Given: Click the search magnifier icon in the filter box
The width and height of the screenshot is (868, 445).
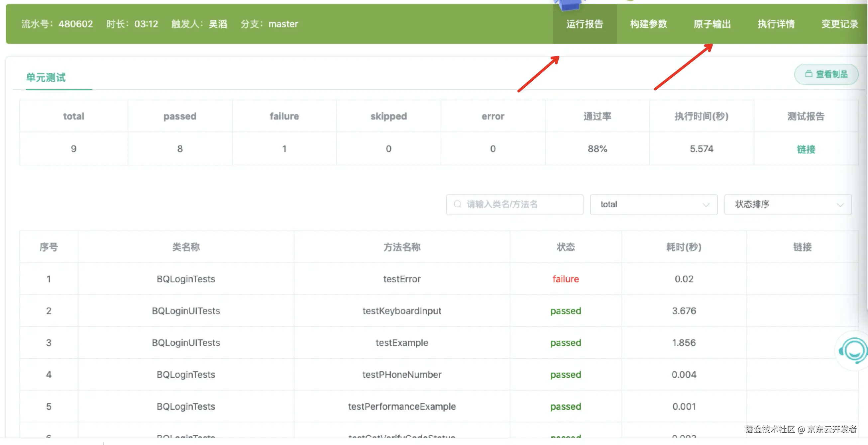Looking at the screenshot, I should click(x=457, y=204).
